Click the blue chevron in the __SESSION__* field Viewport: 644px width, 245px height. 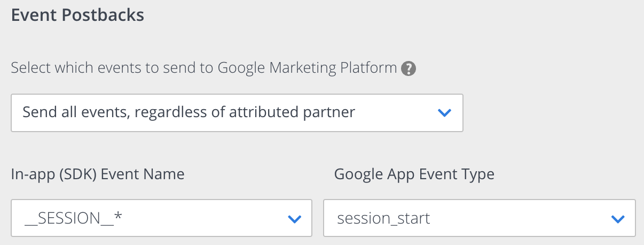(294, 219)
